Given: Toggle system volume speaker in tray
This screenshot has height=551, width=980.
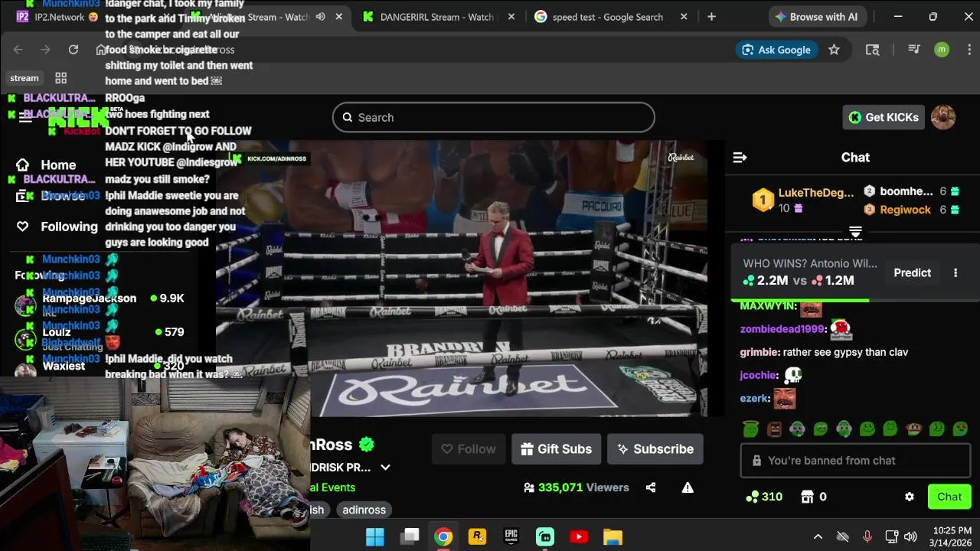Looking at the screenshot, I should [910, 536].
